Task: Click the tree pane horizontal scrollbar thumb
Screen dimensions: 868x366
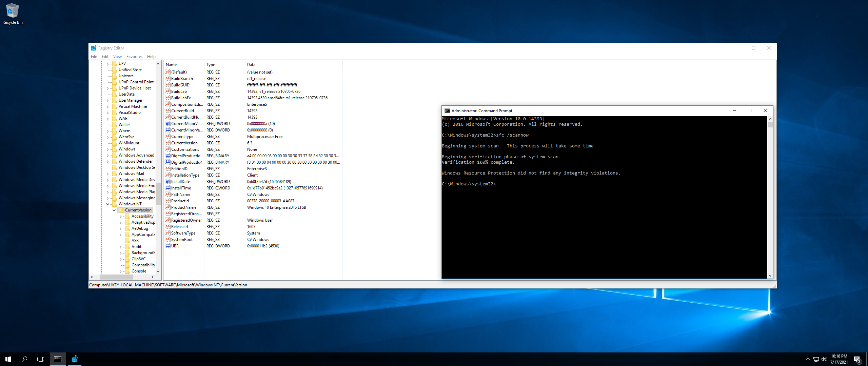Action: tap(116, 277)
